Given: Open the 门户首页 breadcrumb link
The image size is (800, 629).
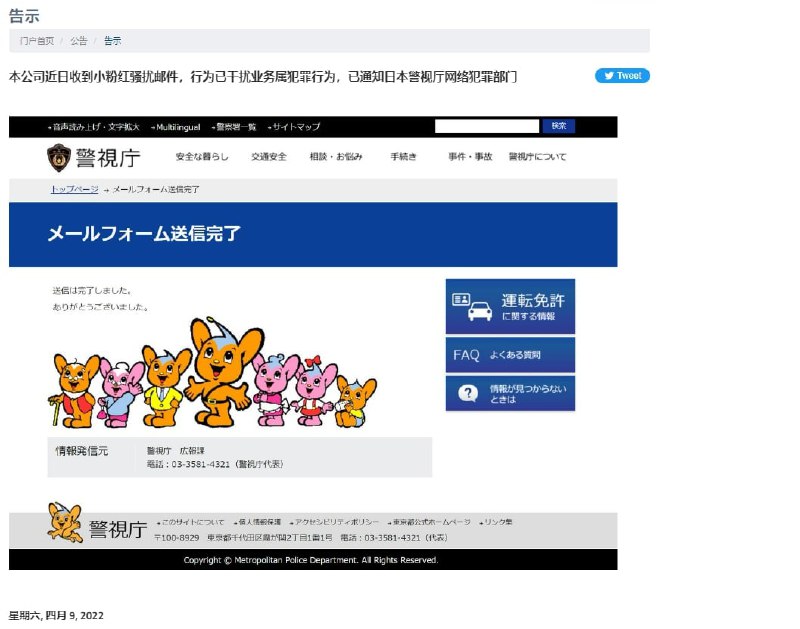Looking at the screenshot, I should click(x=37, y=41).
